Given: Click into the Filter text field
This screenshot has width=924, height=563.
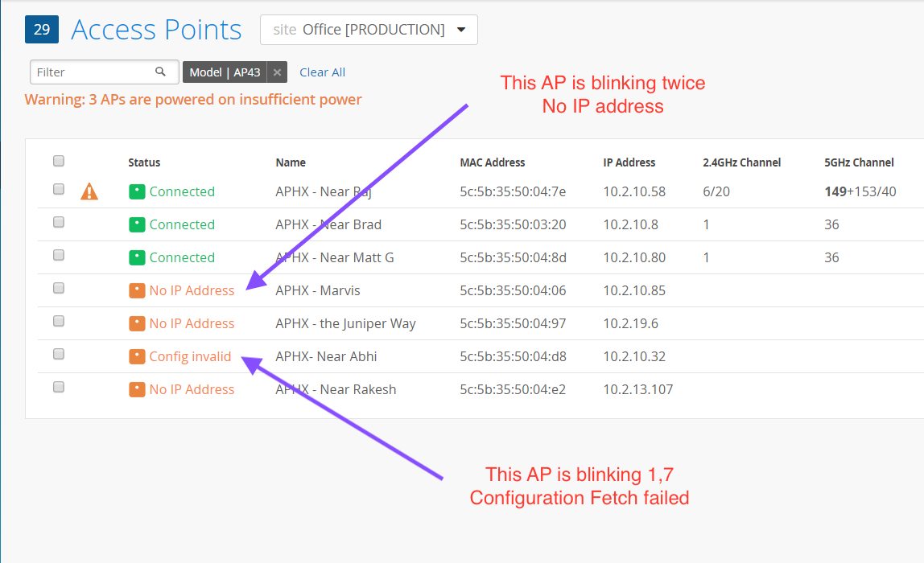Looking at the screenshot, I should tap(93, 72).
